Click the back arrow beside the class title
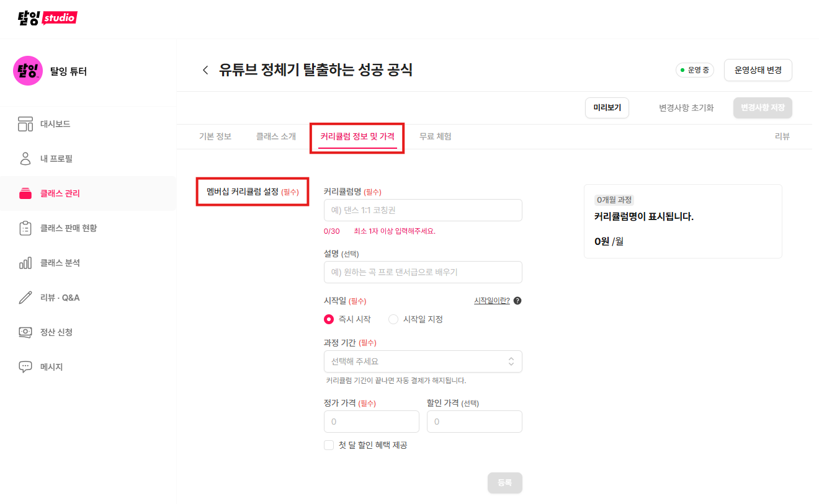Image resolution: width=819 pixels, height=504 pixels. (x=205, y=70)
